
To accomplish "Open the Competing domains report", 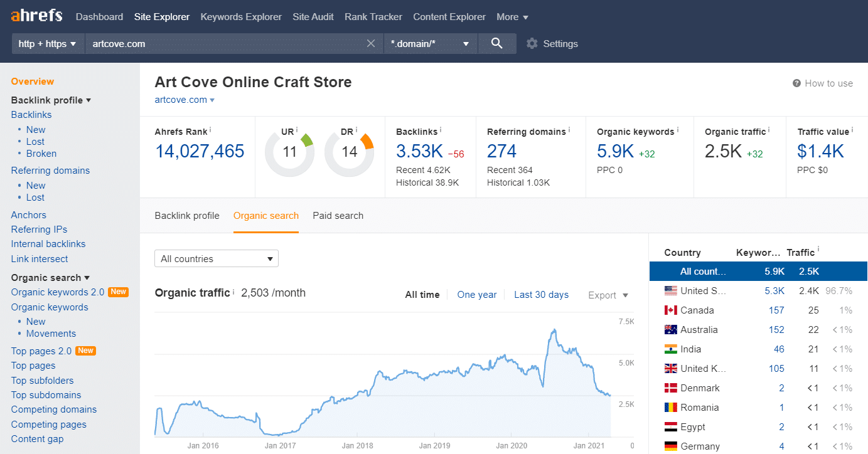I will 53,409.
